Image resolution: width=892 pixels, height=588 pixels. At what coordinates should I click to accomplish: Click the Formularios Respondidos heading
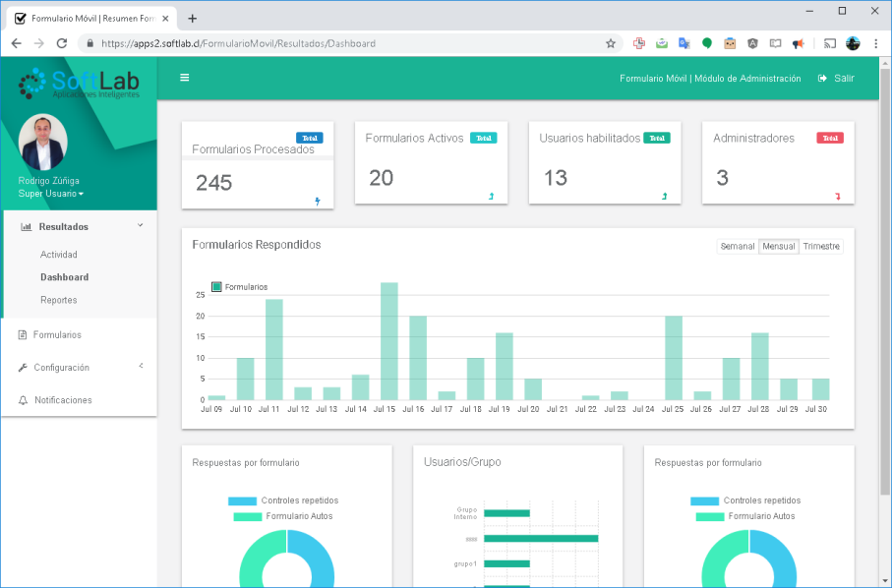(x=257, y=245)
